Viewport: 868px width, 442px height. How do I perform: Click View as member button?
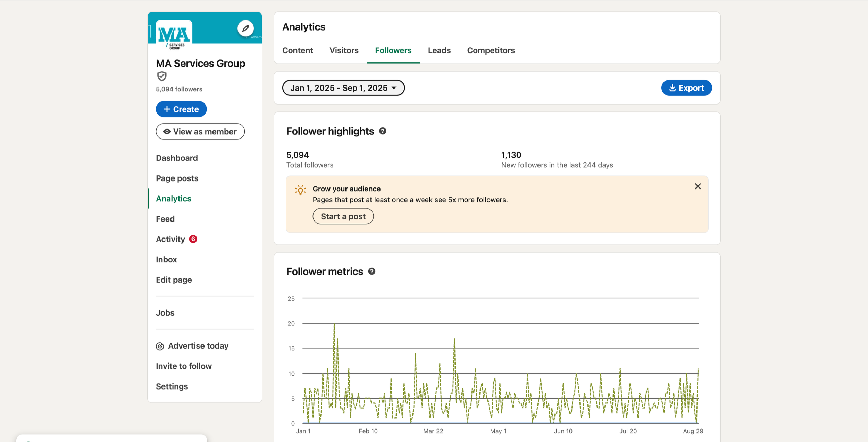[200, 132]
